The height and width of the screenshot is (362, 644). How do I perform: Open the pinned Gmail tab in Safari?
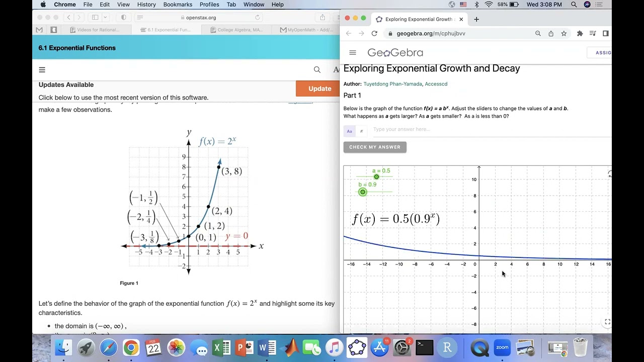pos(39,30)
